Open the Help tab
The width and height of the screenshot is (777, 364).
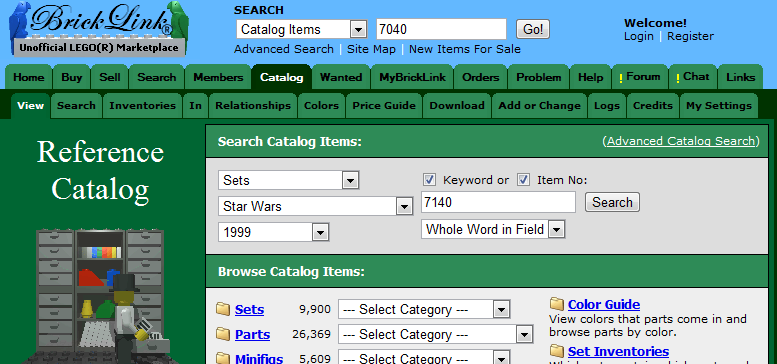590,77
